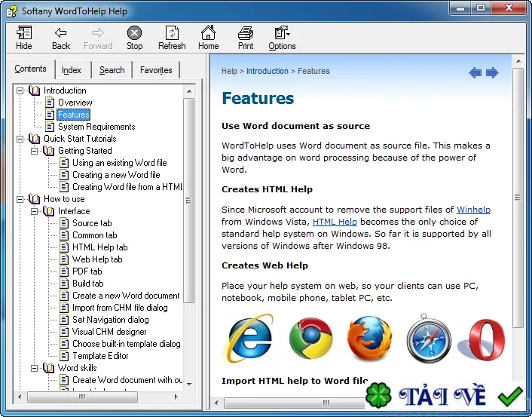Click the Interface book icon

point(48,211)
